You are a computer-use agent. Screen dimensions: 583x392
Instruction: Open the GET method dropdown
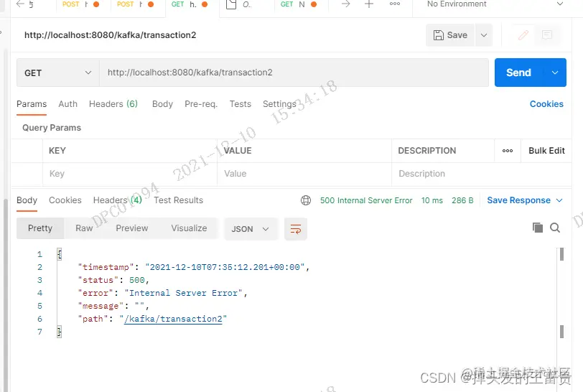[x=57, y=73]
